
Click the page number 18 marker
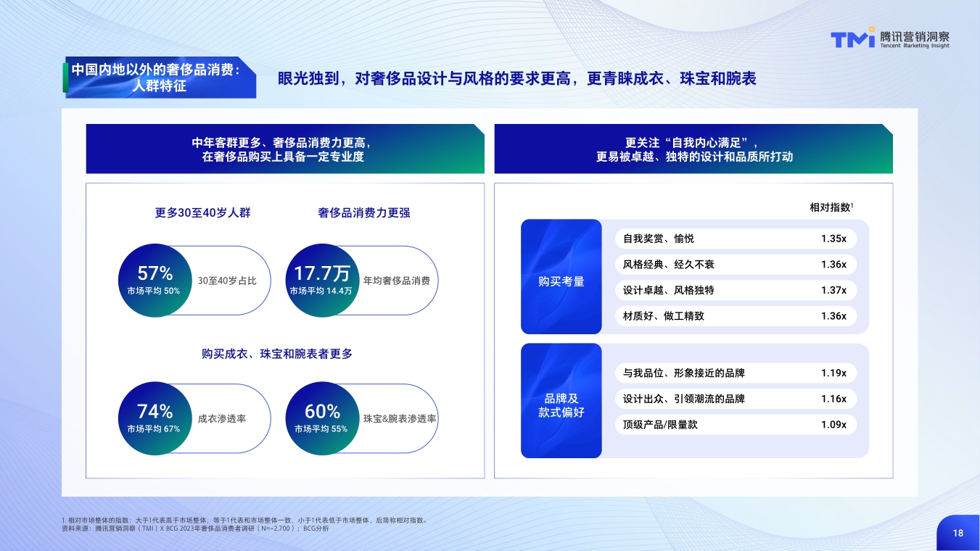pos(959,531)
